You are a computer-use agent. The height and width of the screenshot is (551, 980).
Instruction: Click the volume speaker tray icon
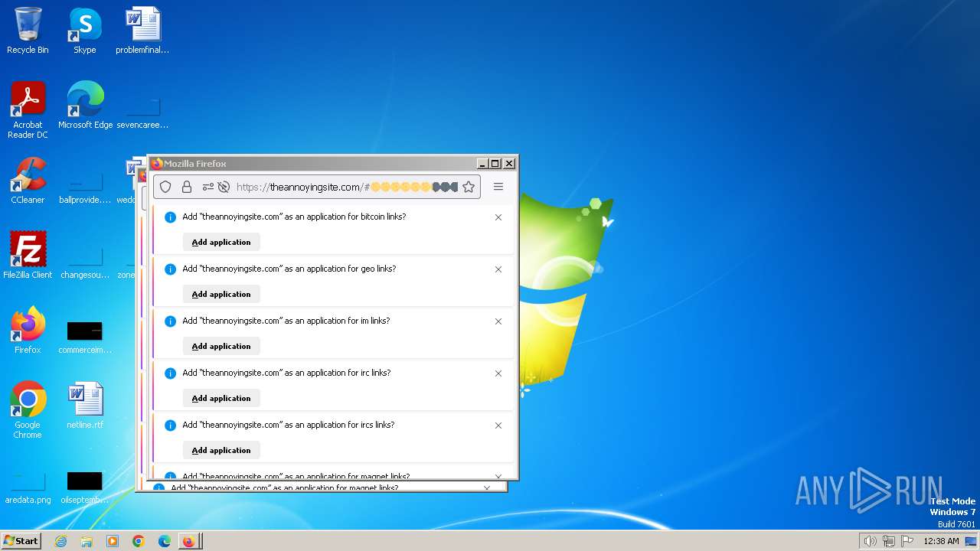(x=870, y=541)
